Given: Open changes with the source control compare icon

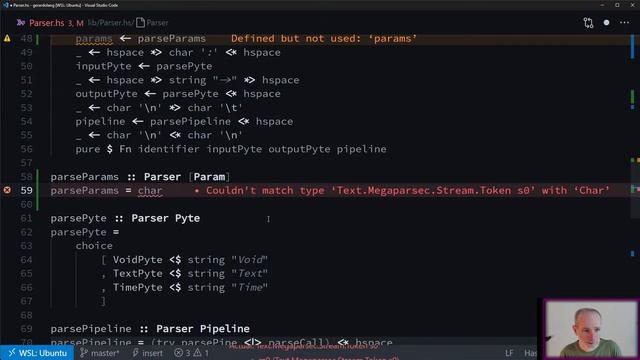Looking at the screenshot, I should point(588,23).
